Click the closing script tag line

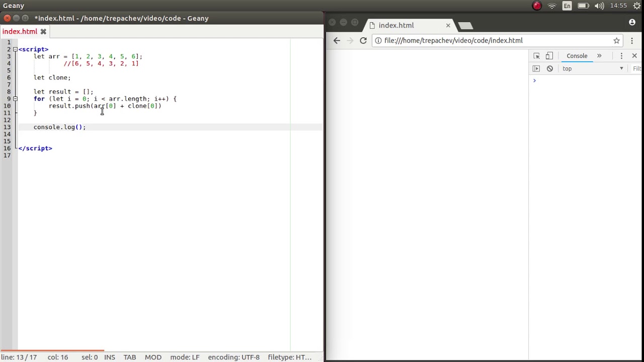[35, 148]
